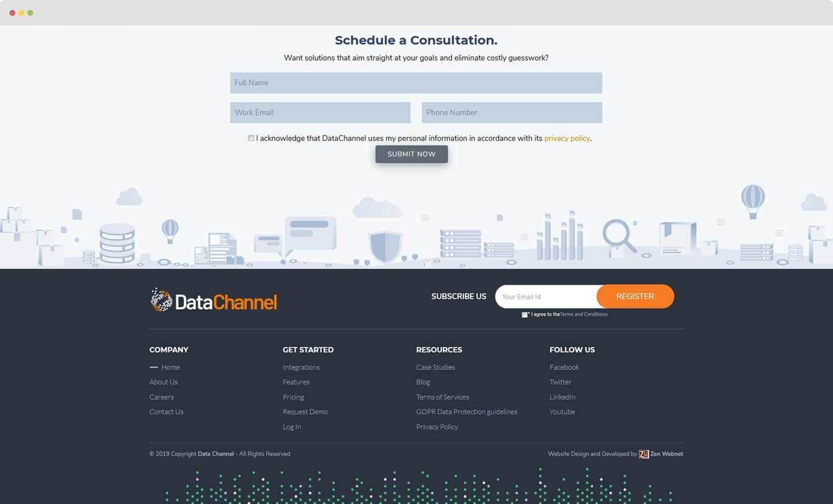This screenshot has height=504, width=833.
Task: Focus the Work Email field
Action: pyautogui.click(x=320, y=113)
